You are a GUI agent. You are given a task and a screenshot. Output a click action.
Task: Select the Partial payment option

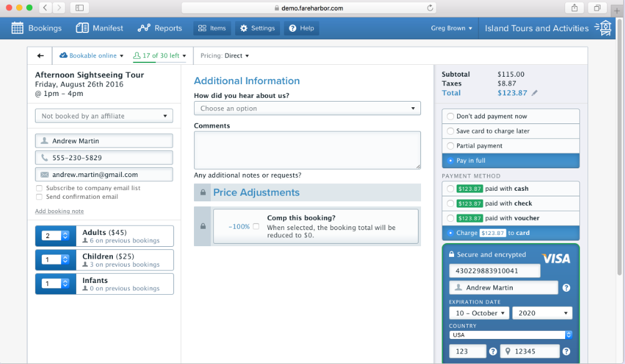click(511, 146)
